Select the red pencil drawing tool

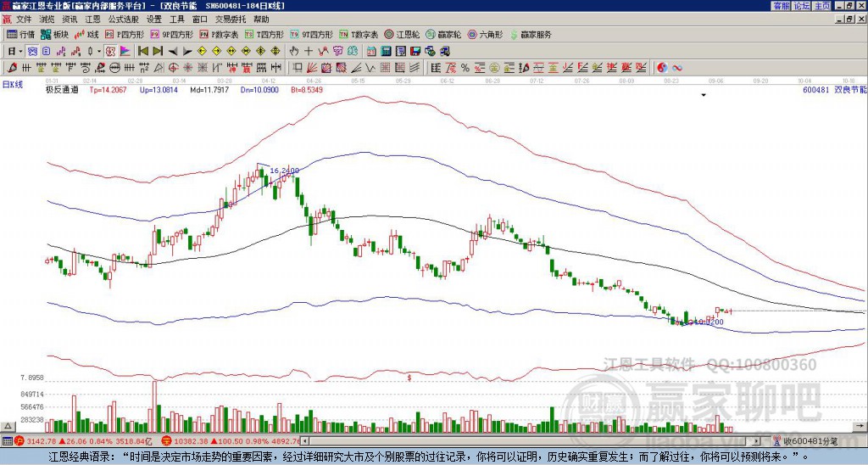(x=12, y=68)
